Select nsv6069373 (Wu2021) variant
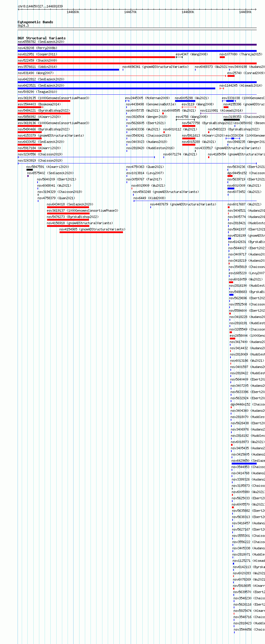The height and width of the screenshot is (644, 265). [212, 67]
